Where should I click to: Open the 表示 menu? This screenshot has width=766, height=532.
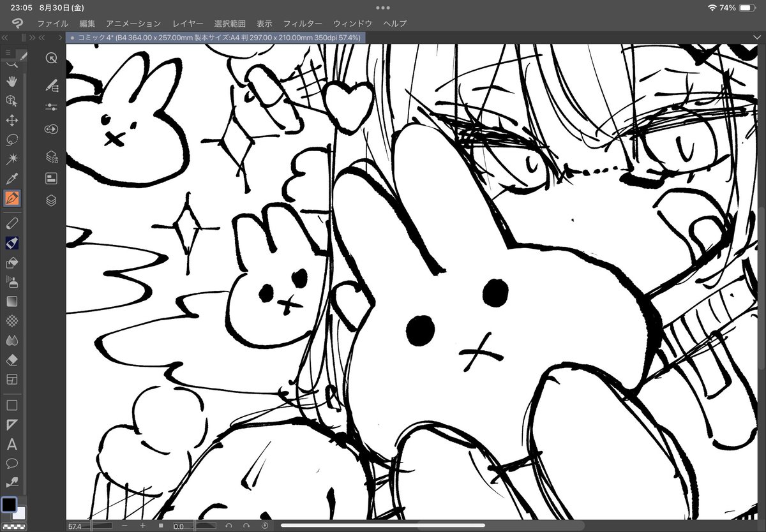coord(264,23)
